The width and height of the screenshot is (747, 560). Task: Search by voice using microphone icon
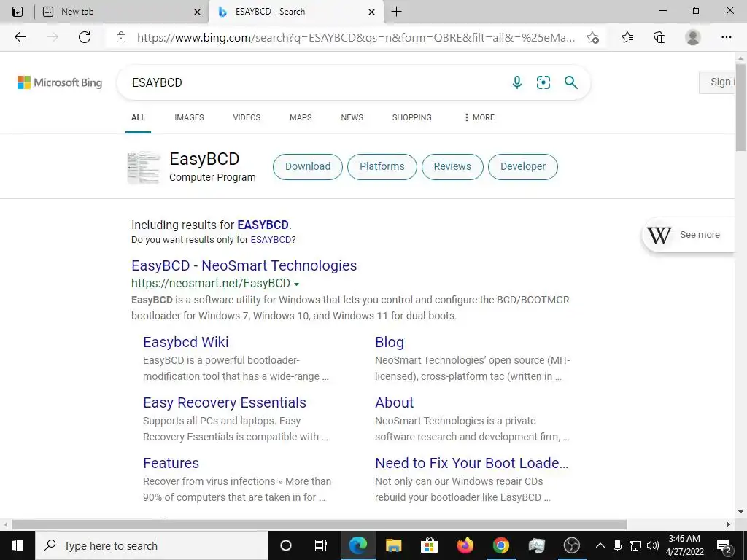pyautogui.click(x=517, y=82)
